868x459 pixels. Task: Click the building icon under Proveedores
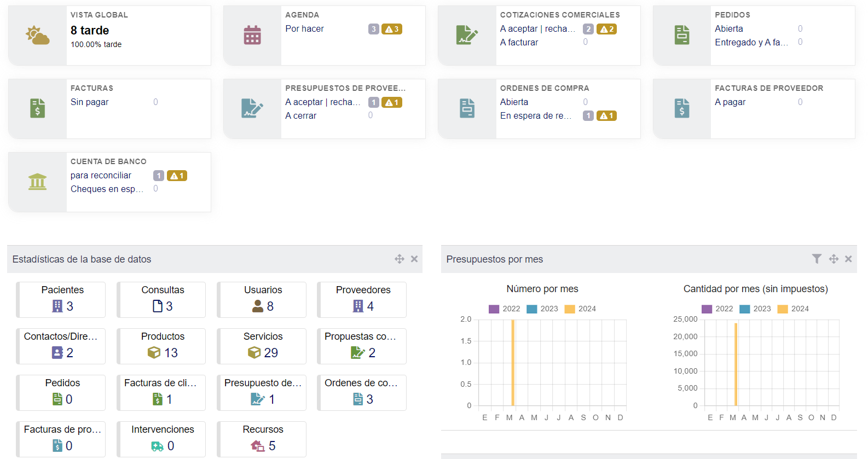click(358, 306)
